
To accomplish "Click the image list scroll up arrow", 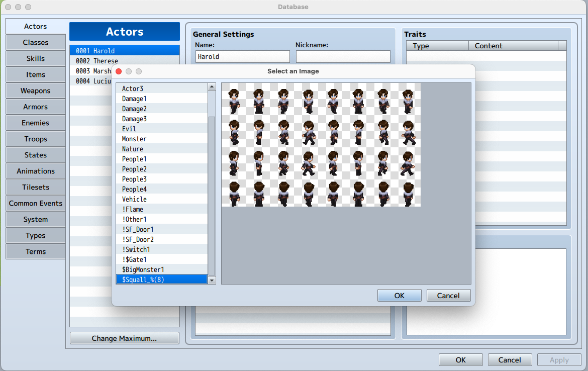I will pyautogui.click(x=212, y=87).
